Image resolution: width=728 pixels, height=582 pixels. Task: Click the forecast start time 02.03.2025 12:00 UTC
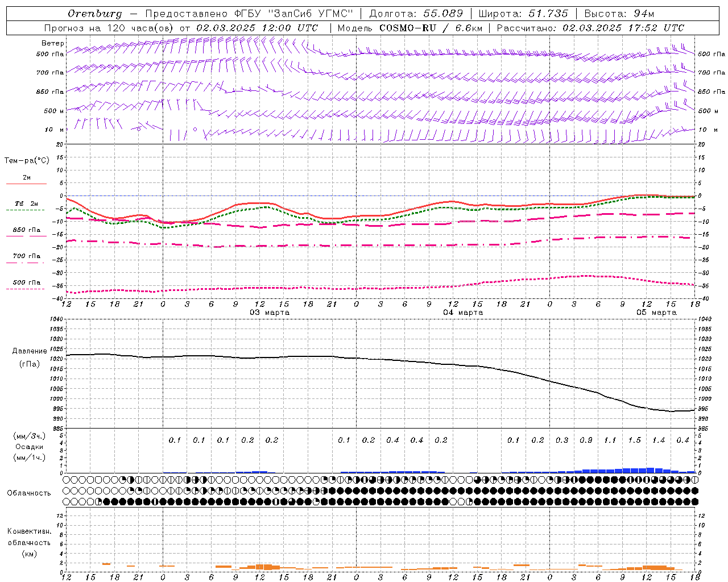[257, 28]
